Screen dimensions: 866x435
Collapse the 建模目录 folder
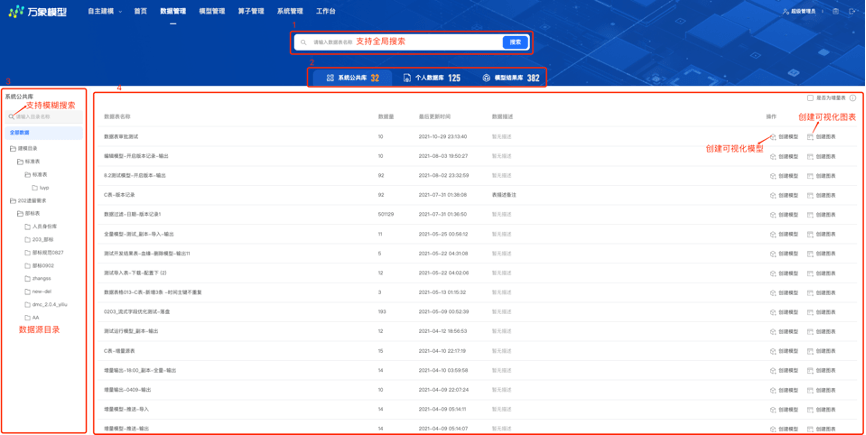[23, 148]
